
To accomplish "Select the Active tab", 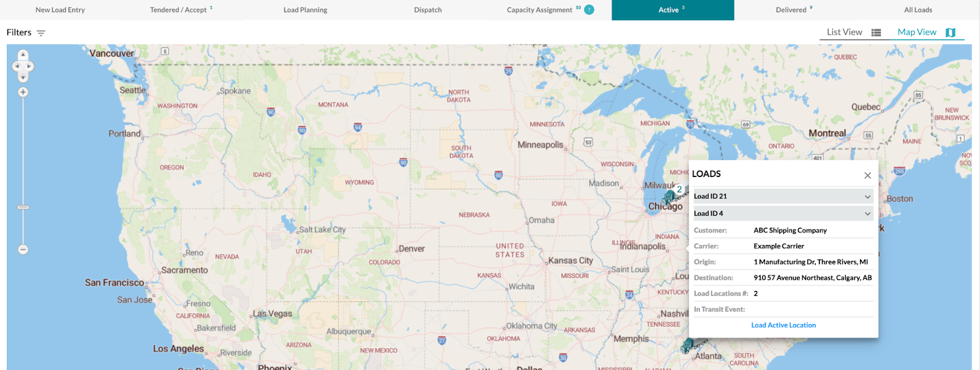I will [x=673, y=10].
